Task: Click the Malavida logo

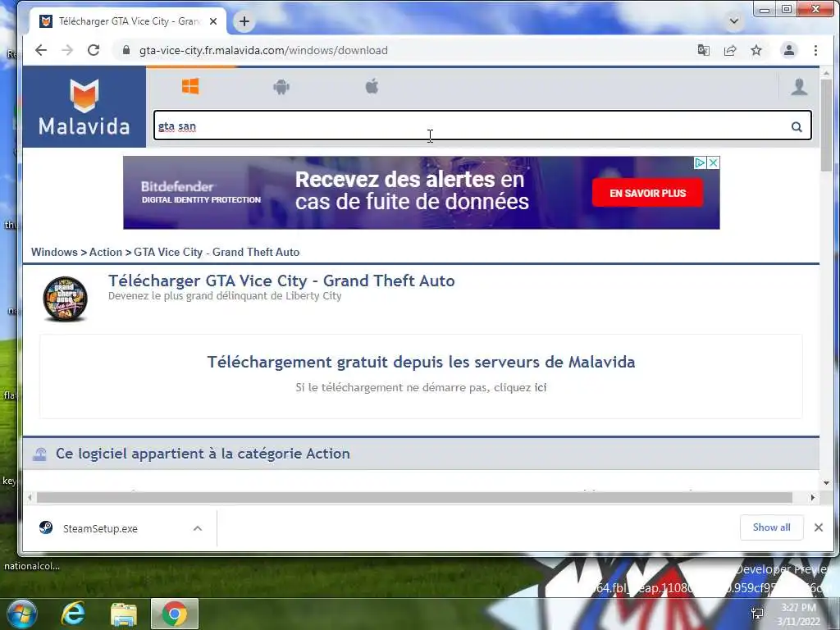Action: click(84, 107)
